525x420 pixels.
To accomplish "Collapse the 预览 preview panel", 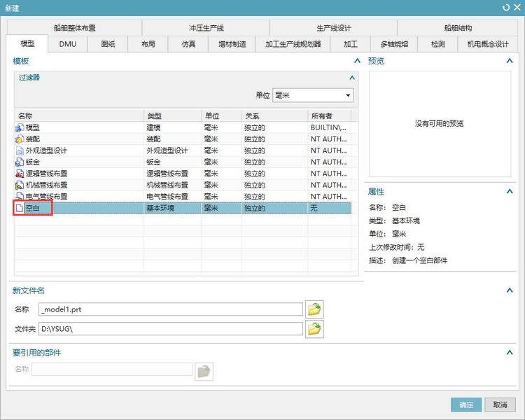I will pos(510,62).
